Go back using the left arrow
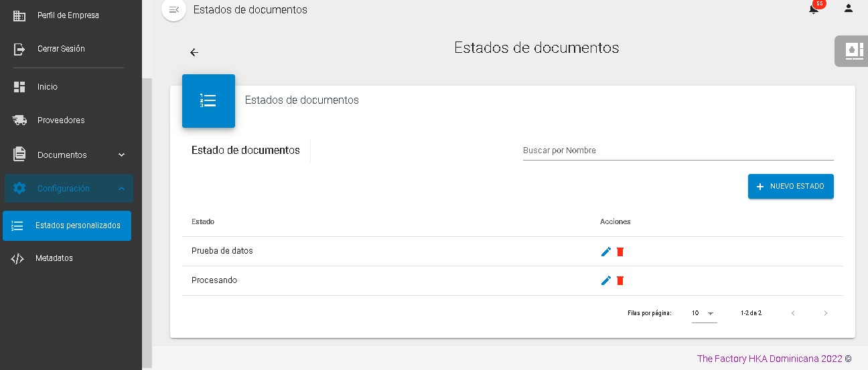The width and height of the screenshot is (868, 370). click(194, 52)
